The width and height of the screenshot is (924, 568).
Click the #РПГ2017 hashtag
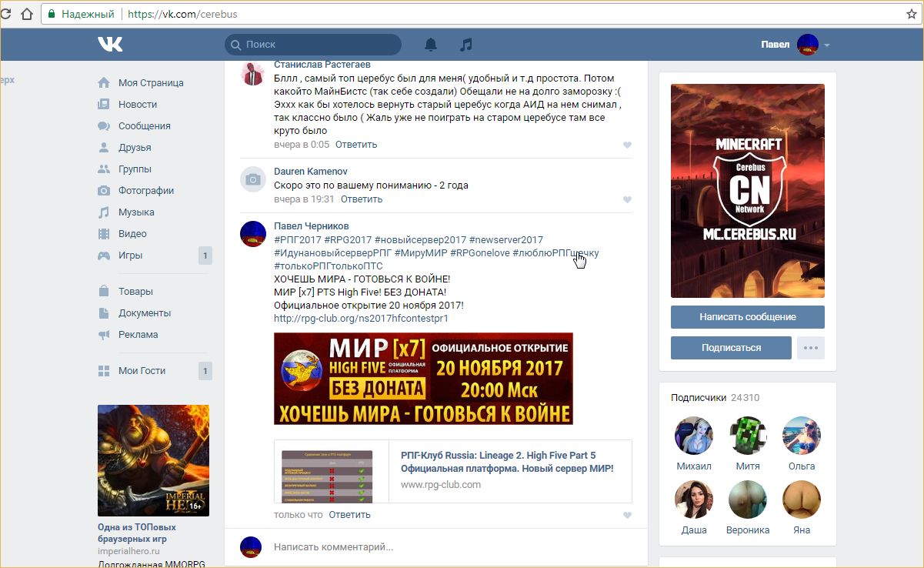tap(298, 240)
